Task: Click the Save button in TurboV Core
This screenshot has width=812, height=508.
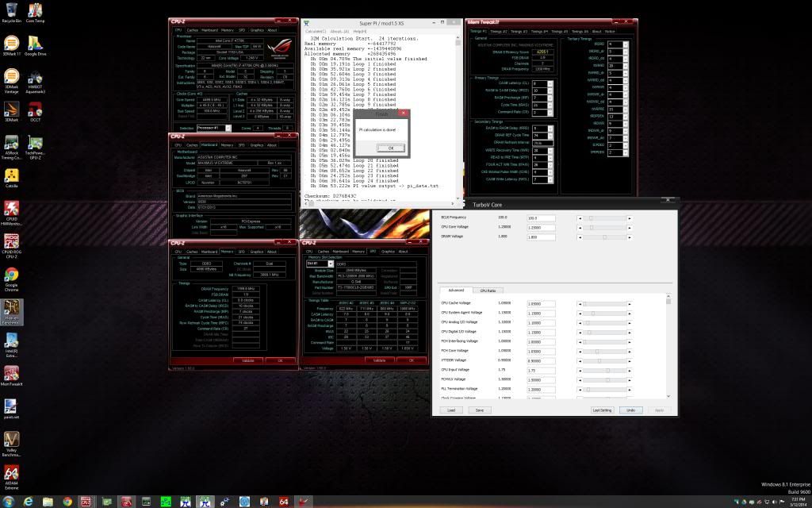Action: pos(480,410)
